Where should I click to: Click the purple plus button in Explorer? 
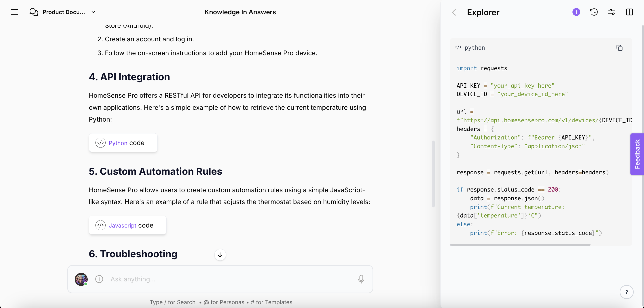576,12
